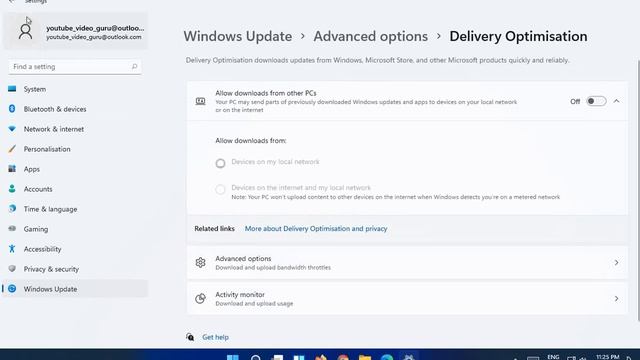The width and height of the screenshot is (640, 360).
Task: Launch Microsoft Edge from the taskbar
Action: point(387,357)
